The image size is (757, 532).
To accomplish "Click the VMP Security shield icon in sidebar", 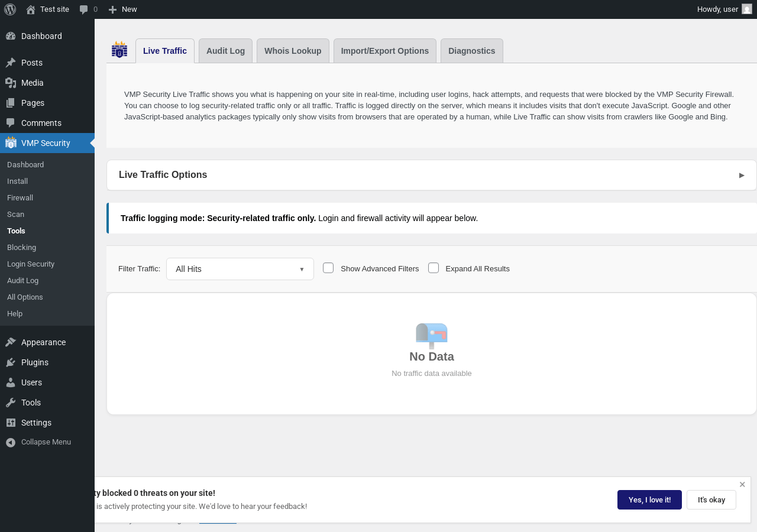I will tap(11, 143).
